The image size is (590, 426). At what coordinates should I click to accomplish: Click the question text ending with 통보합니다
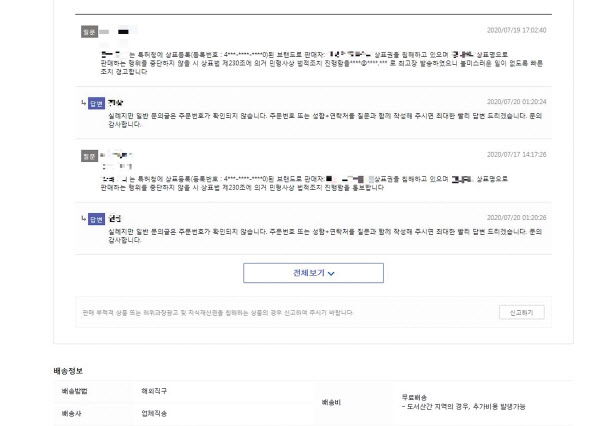click(x=304, y=183)
